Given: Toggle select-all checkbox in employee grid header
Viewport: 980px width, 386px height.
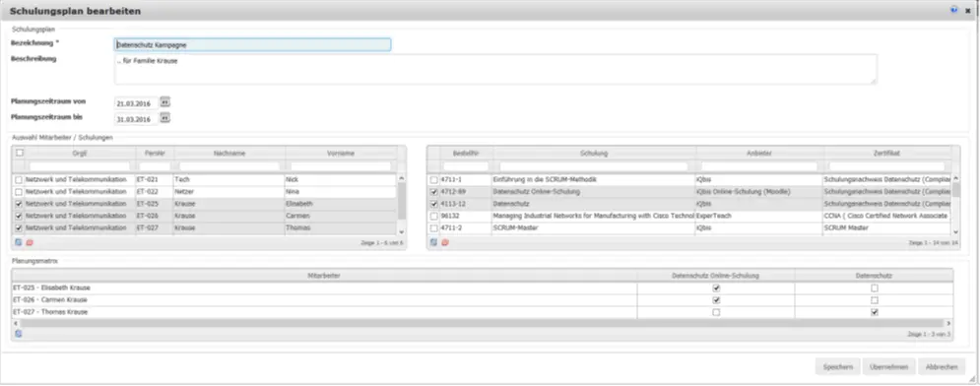Looking at the screenshot, I should tap(20, 153).
